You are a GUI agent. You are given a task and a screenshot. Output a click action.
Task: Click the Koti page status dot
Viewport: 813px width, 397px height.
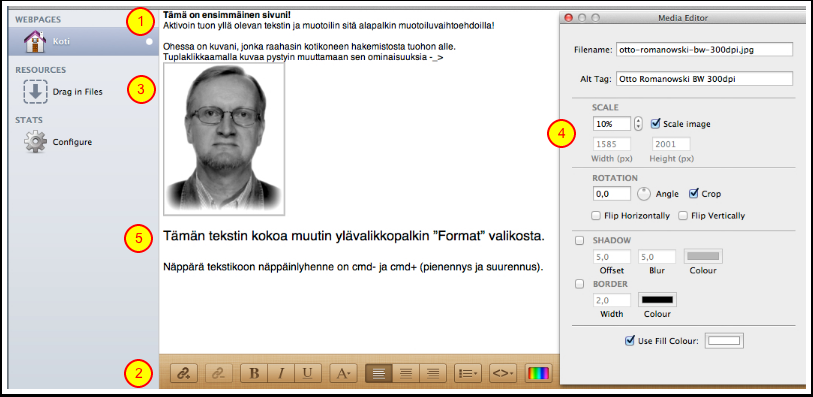pyautogui.click(x=149, y=41)
